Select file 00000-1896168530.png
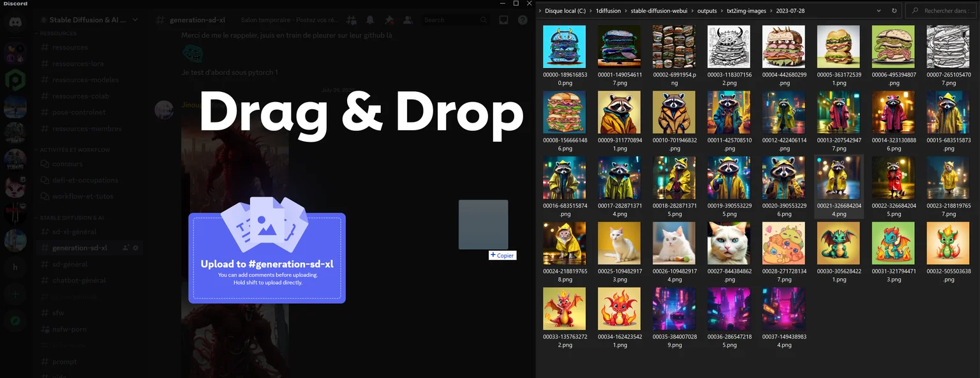The height and width of the screenshot is (378, 980). 565,56
